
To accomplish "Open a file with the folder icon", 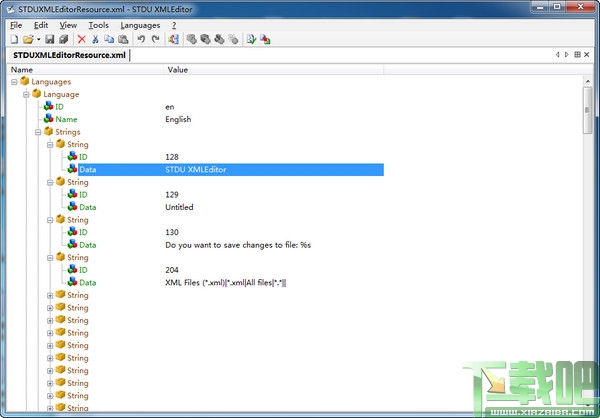I will coord(28,39).
